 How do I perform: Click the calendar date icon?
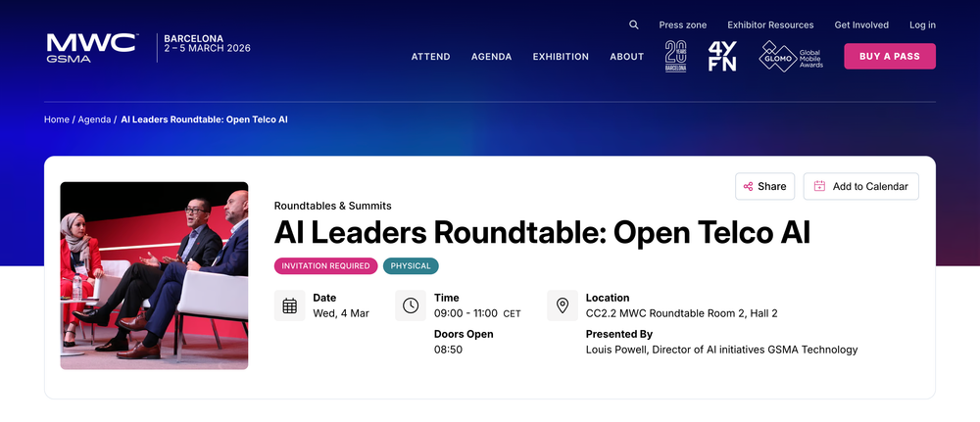pos(290,305)
